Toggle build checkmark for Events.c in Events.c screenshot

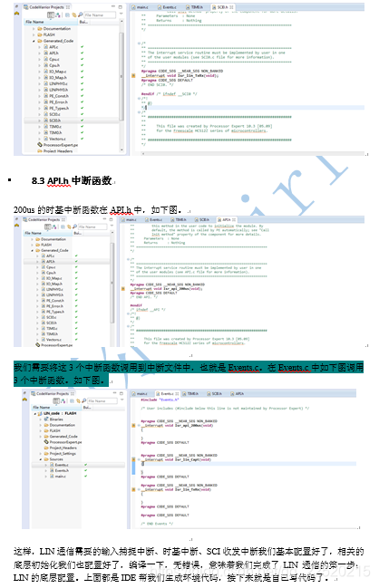click(85, 465)
